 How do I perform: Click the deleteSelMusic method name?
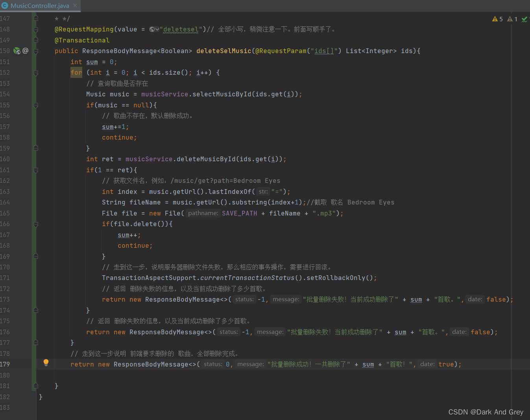click(x=224, y=51)
